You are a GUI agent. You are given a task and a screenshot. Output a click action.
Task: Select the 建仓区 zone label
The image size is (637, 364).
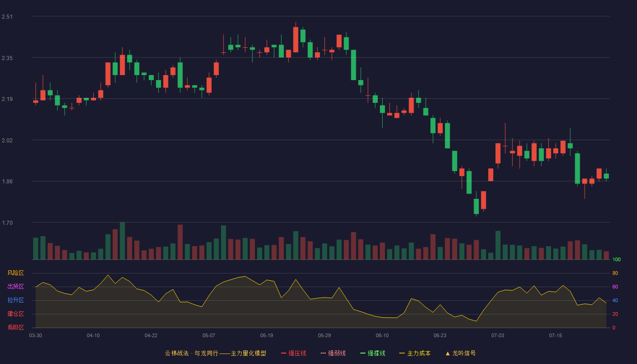tap(15, 314)
